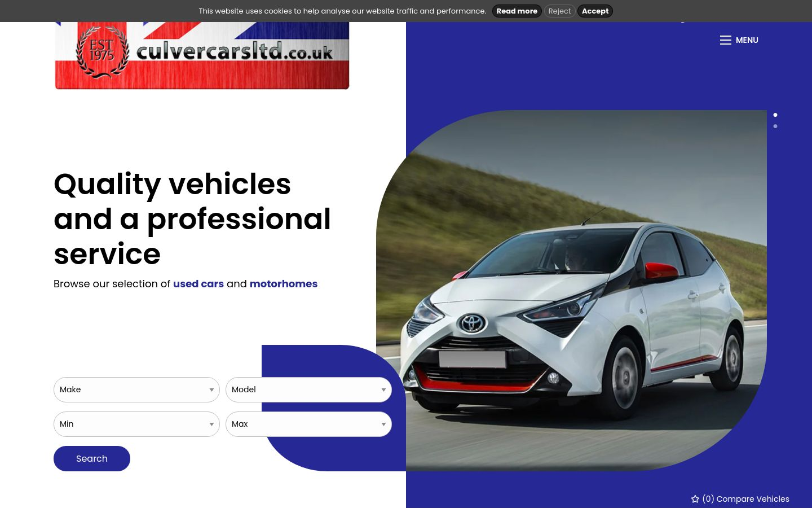
Task: Click the white Toyota hero image
Action: click(571, 291)
